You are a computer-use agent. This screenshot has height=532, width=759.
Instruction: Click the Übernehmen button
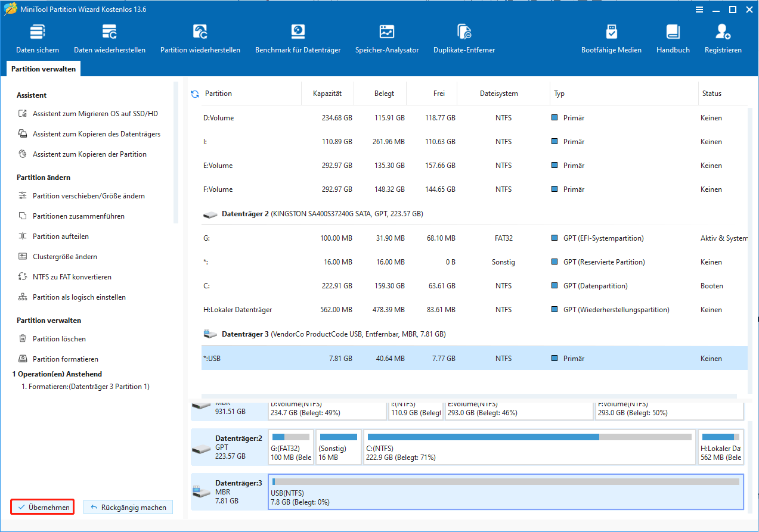point(42,508)
